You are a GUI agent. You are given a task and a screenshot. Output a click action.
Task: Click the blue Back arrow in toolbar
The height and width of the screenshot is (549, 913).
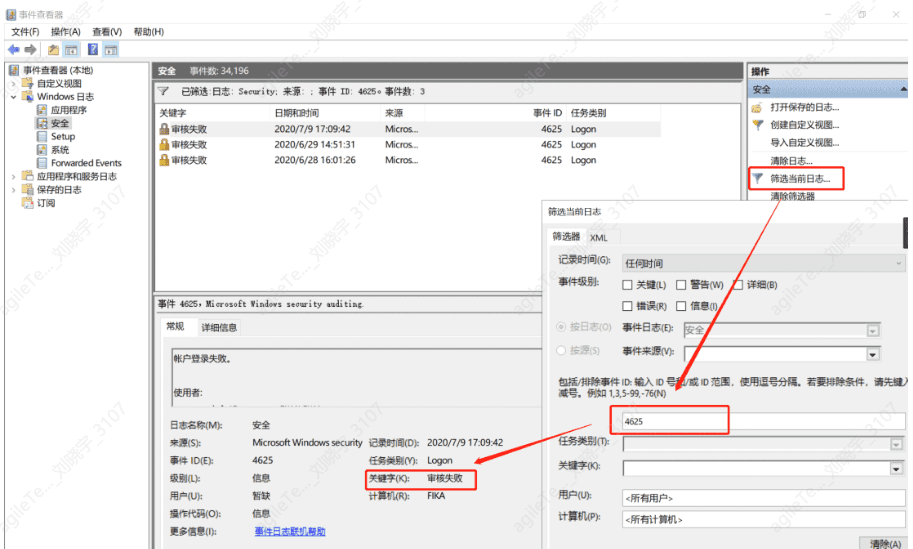tap(13, 49)
